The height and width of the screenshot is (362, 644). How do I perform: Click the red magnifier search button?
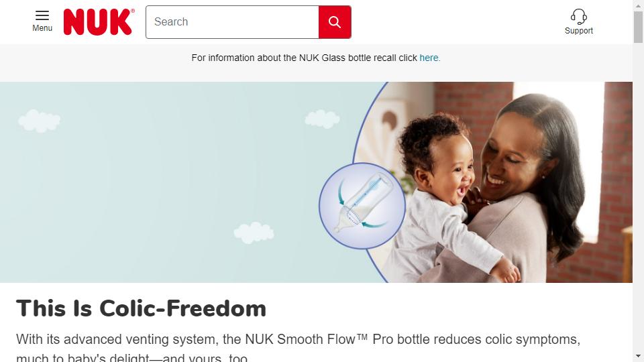point(335,22)
